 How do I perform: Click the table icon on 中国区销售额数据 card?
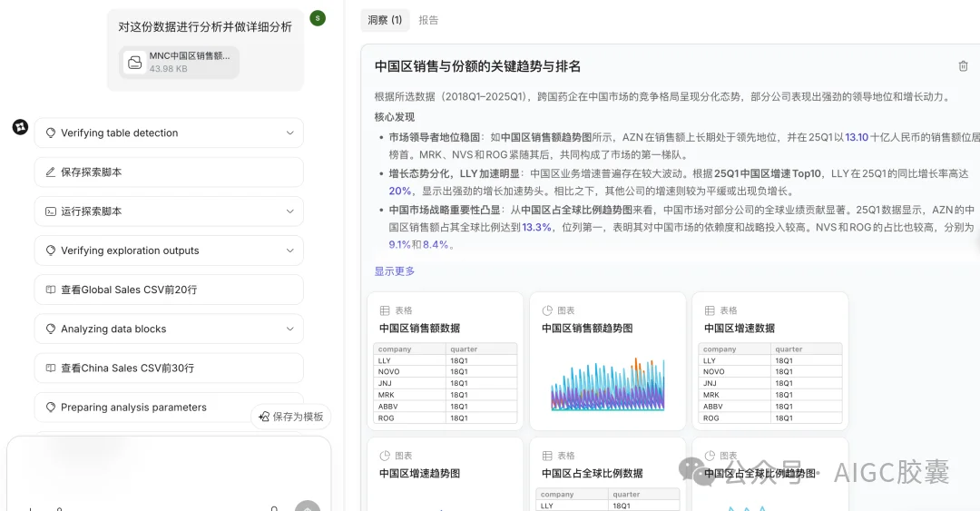[385, 310]
